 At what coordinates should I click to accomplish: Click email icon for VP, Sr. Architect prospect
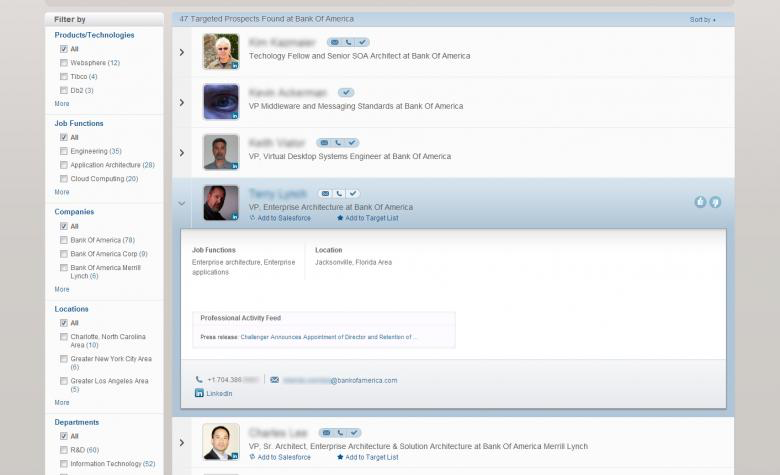point(326,433)
